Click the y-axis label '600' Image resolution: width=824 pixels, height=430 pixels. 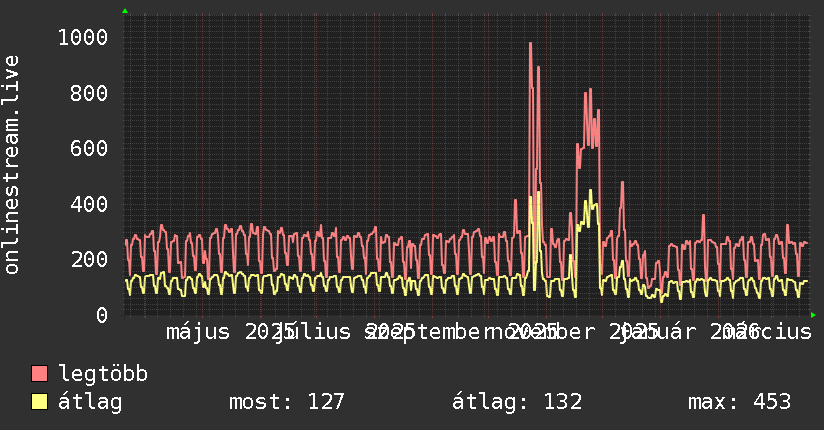89,148
